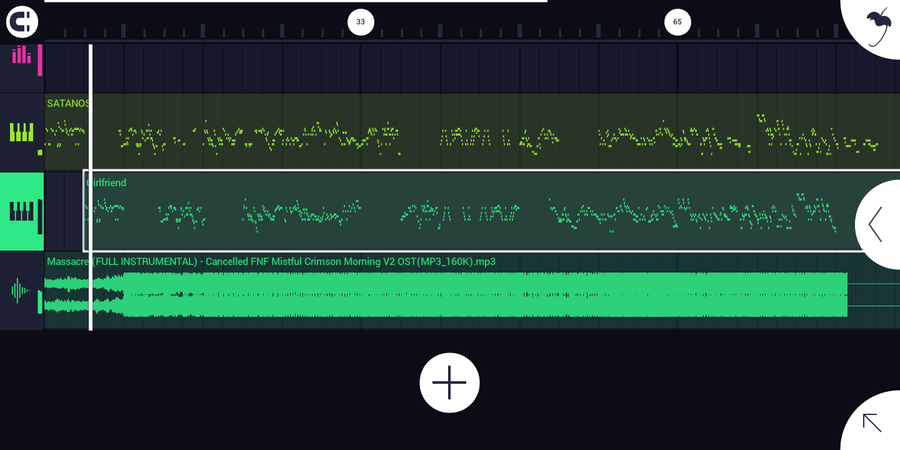Select the SATANOS keyboard track icon
The height and width of the screenshot is (450, 900).
tap(22, 132)
